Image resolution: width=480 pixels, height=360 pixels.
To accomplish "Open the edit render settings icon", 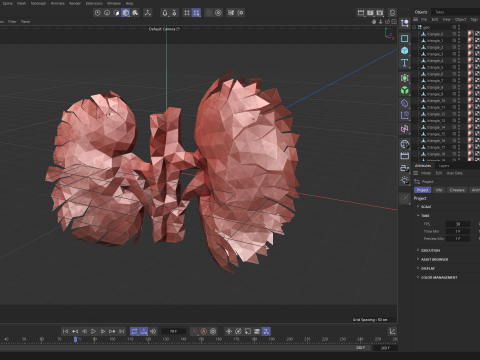I will [380, 13].
